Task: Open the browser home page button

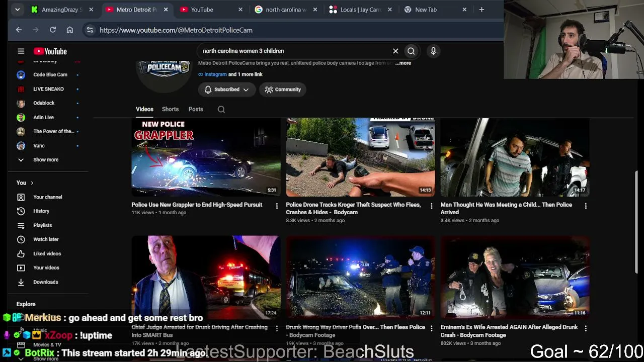Action: pos(70,30)
